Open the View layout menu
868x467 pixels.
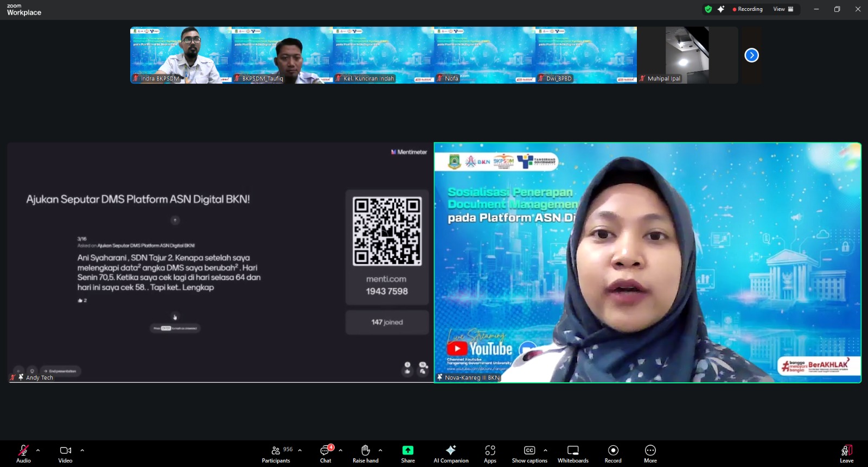(783, 9)
